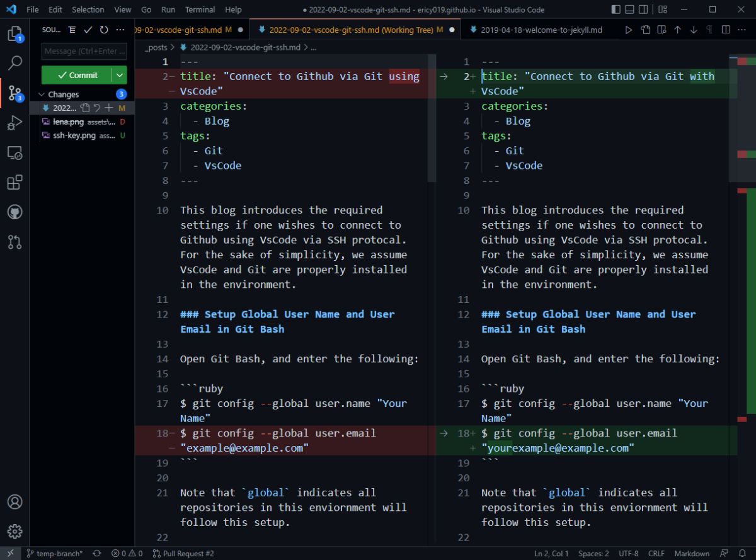Screen dimensions: 756x560
Task: Go to the previous change arrow
Action: pos(677,30)
